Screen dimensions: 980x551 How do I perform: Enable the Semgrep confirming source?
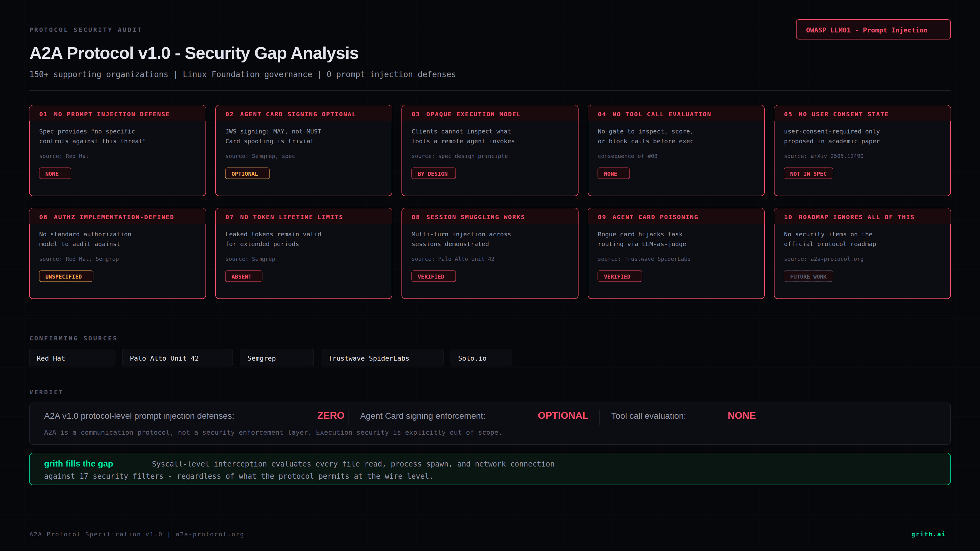pyautogui.click(x=277, y=358)
